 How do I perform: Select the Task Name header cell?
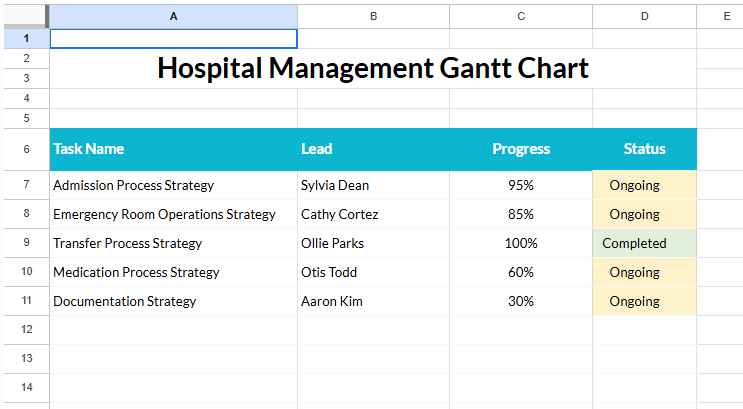pyautogui.click(x=173, y=149)
